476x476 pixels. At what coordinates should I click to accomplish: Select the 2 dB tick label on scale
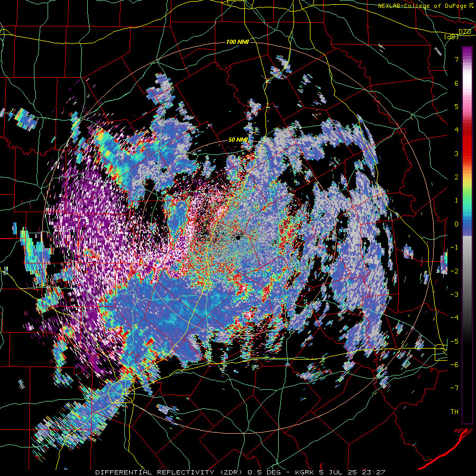point(456,177)
